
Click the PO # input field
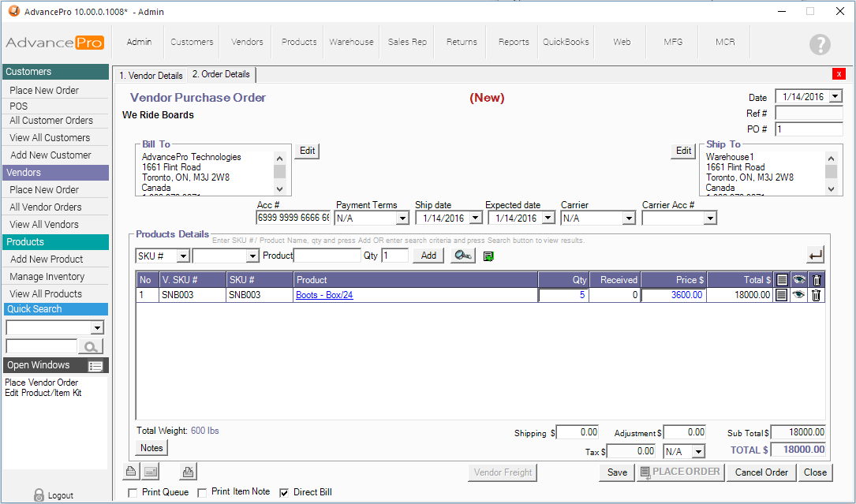tap(809, 129)
